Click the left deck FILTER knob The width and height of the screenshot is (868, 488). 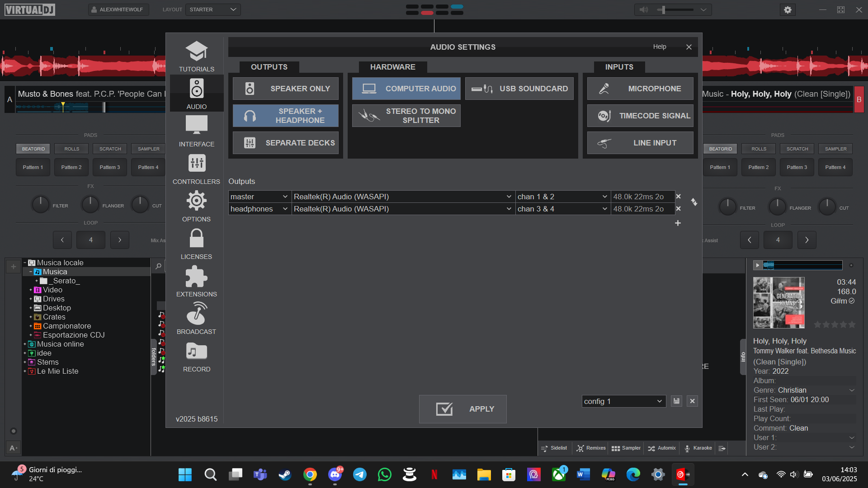[40, 205]
